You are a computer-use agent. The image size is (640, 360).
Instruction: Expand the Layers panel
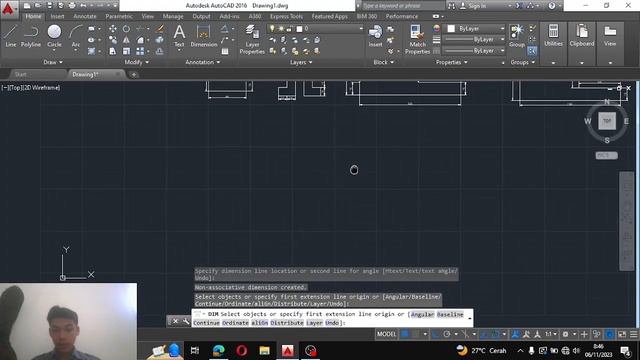[x=301, y=62]
